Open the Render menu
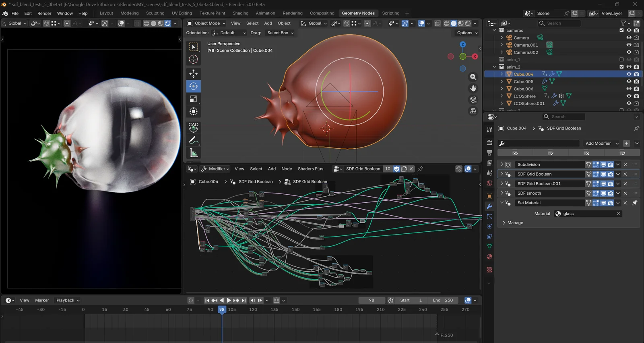 click(x=44, y=13)
